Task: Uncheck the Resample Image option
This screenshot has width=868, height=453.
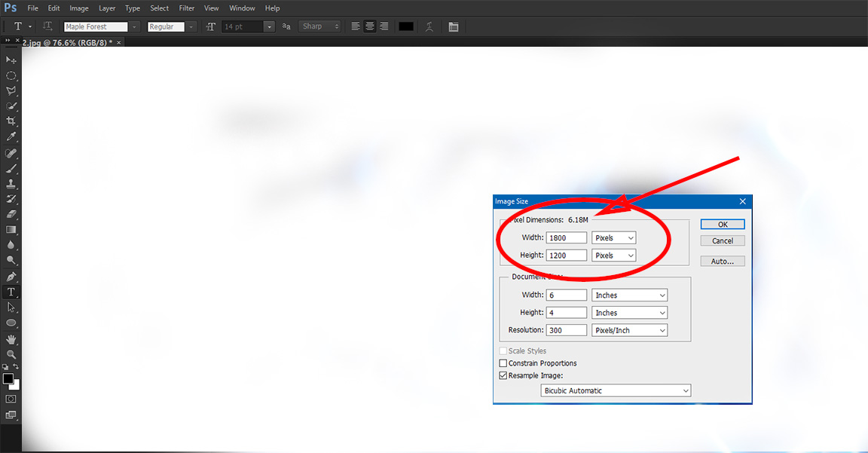Action: [503, 375]
